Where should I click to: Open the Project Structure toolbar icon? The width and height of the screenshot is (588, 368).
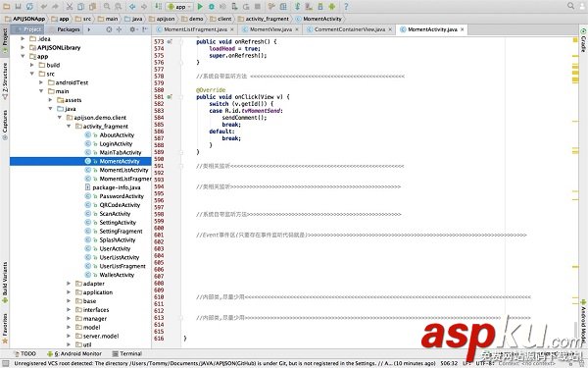click(283, 7)
